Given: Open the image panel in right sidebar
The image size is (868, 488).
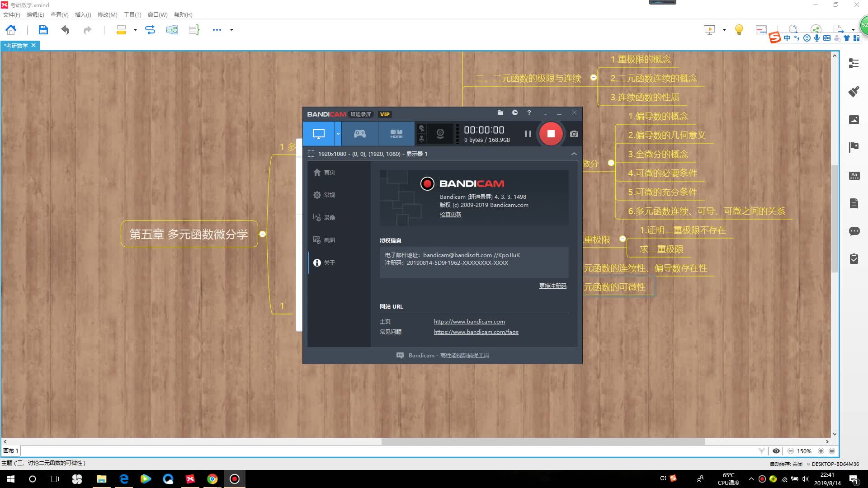Looking at the screenshot, I should click(854, 120).
